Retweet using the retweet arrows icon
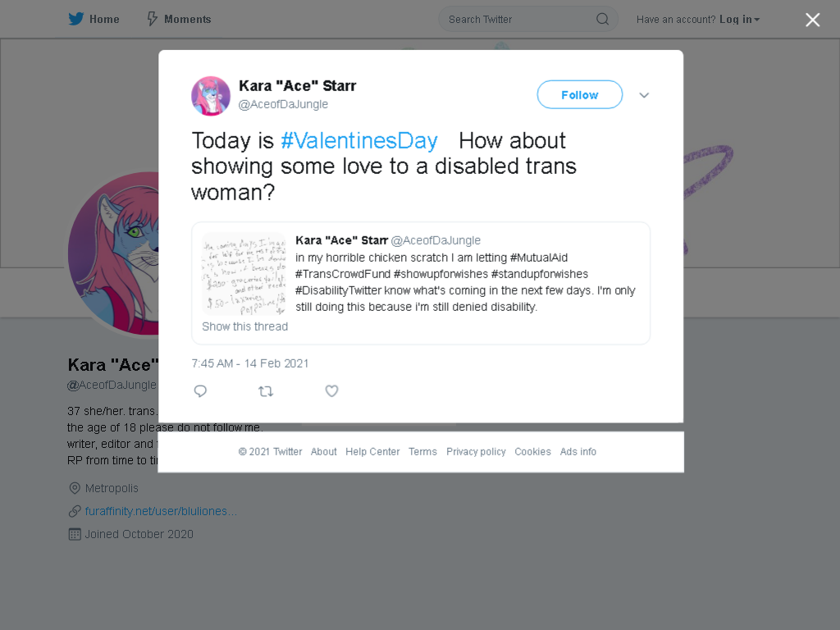The height and width of the screenshot is (630, 840). coord(266,391)
